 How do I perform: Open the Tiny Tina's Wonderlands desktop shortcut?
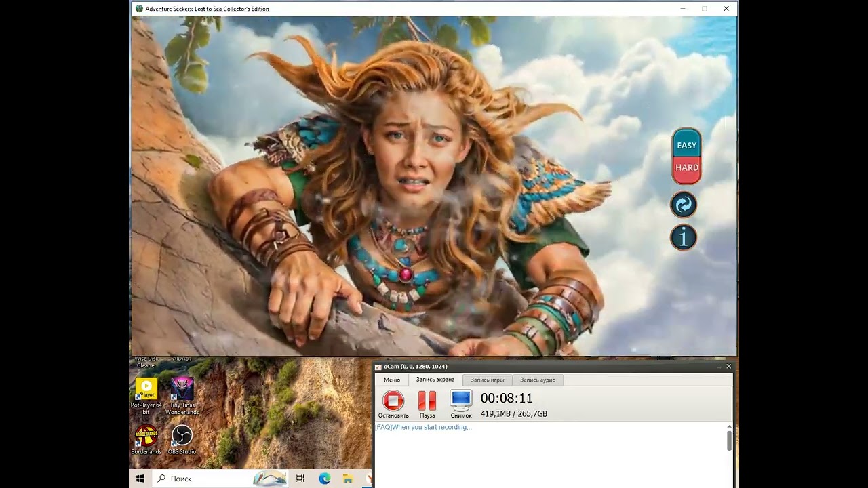(x=182, y=396)
